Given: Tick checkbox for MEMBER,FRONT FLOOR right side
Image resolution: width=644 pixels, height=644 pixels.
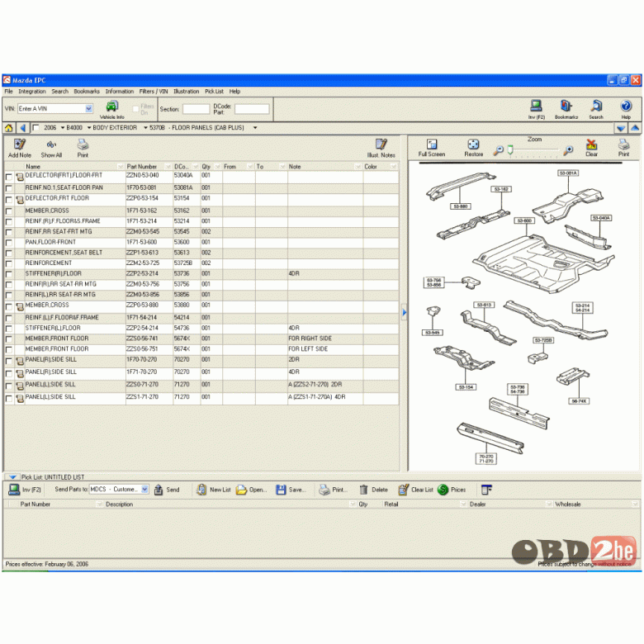Looking at the screenshot, I should 8,339.
